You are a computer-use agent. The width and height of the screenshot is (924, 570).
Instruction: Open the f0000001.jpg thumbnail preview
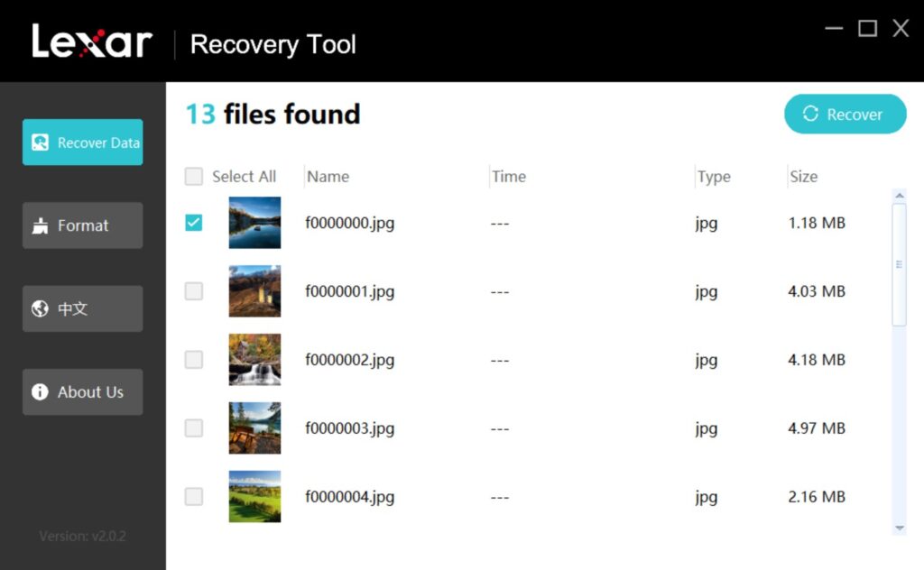[x=254, y=290]
